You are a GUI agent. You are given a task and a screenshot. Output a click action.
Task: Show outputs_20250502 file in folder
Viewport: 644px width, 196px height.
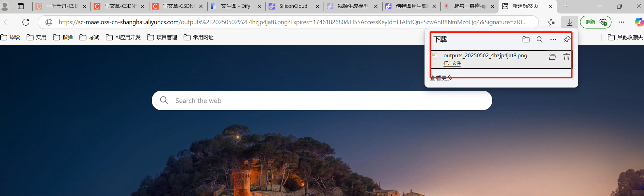pyautogui.click(x=552, y=57)
